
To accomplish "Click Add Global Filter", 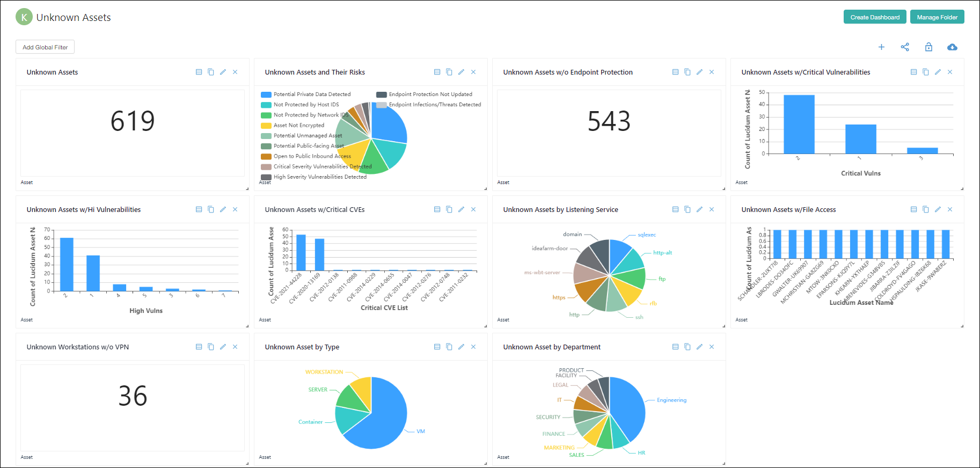I will 45,47.
